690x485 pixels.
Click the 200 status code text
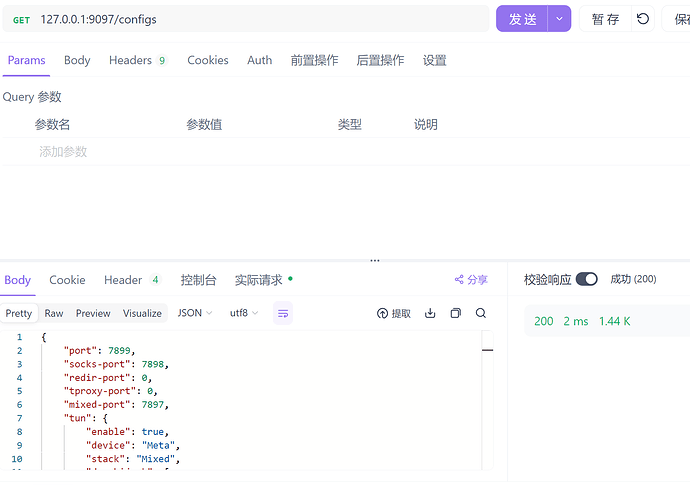pyautogui.click(x=544, y=321)
